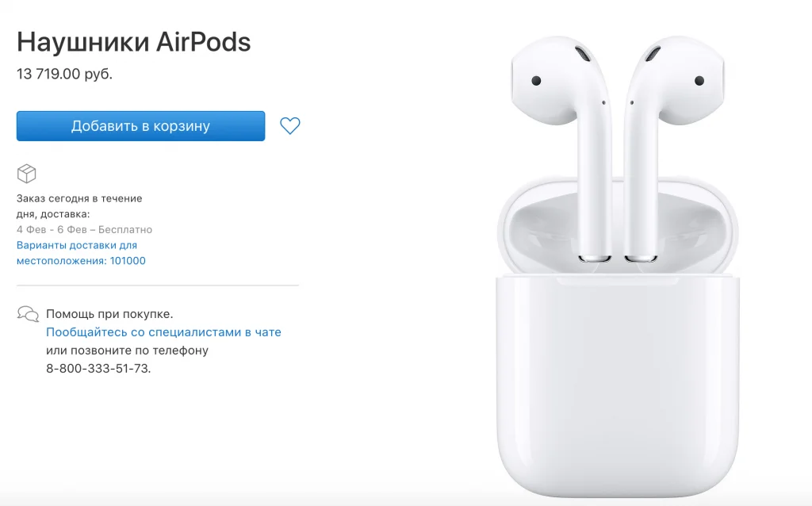Click the Заказ сегодня в течение дня text
This screenshot has width=812, height=506.
[x=79, y=205]
